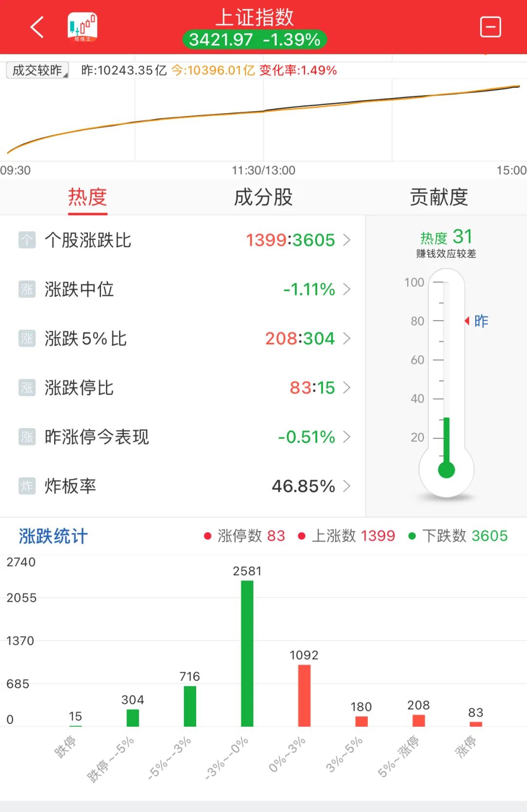Tap the red 昨 marker on thermometer
527x812 pixels.
pyautogui.click(x=476, y=321)
